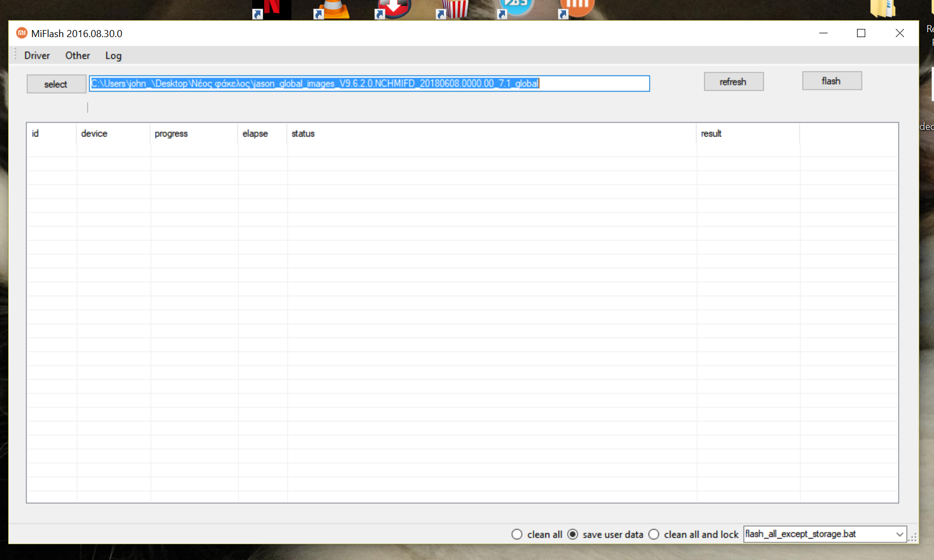The height and width of the screenshot is (560, 934).
Task: Close the MiFlash window
Action: 900,33
